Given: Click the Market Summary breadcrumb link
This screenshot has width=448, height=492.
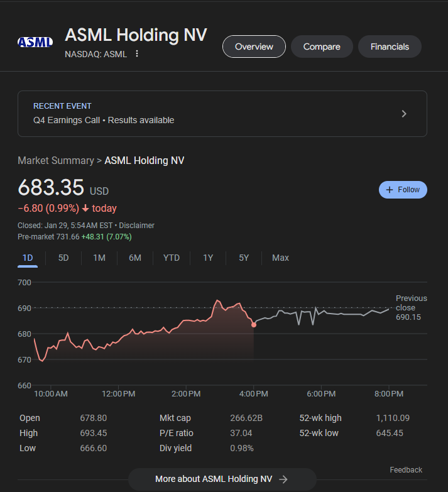Looking at the screenshot, I should tap(56, 160).
